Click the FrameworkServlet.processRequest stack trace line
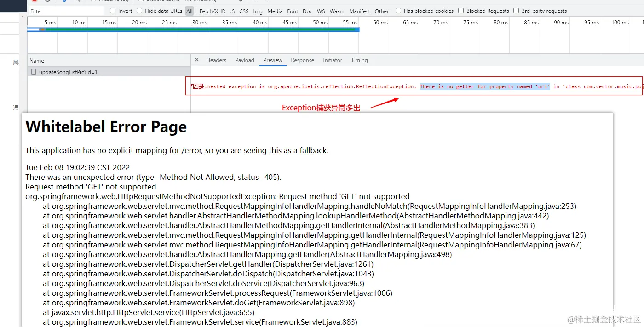 coord(218,293)
